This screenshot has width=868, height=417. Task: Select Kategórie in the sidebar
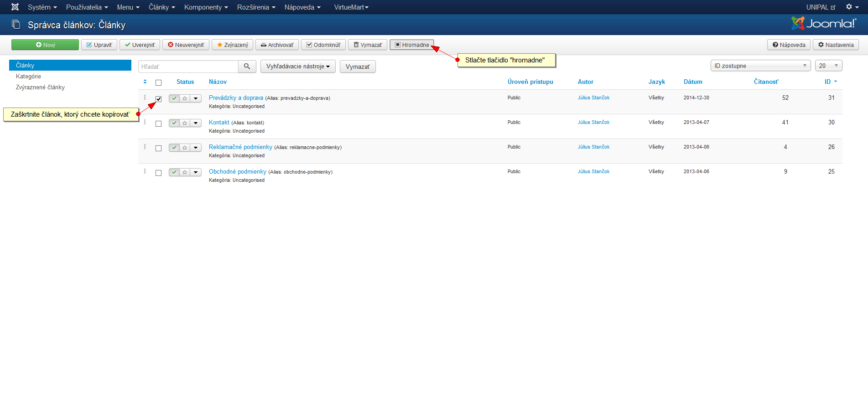(28, 76)
